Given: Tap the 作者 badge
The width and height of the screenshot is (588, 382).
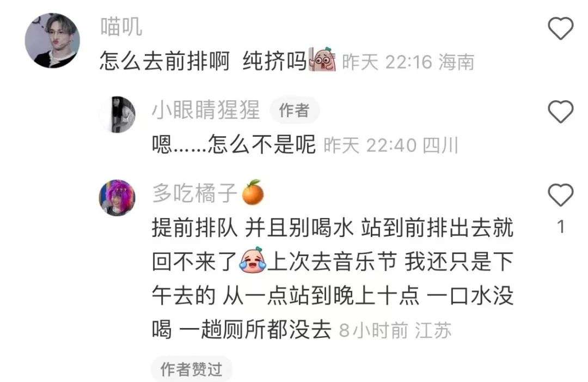Looking at the screenshot, I should [295, 110].
